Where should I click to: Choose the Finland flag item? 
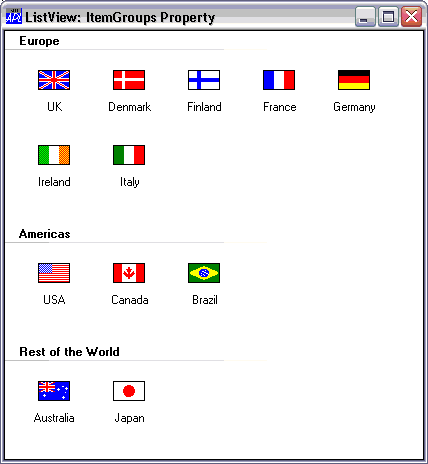pyautogui.click(x=204, y=80)
